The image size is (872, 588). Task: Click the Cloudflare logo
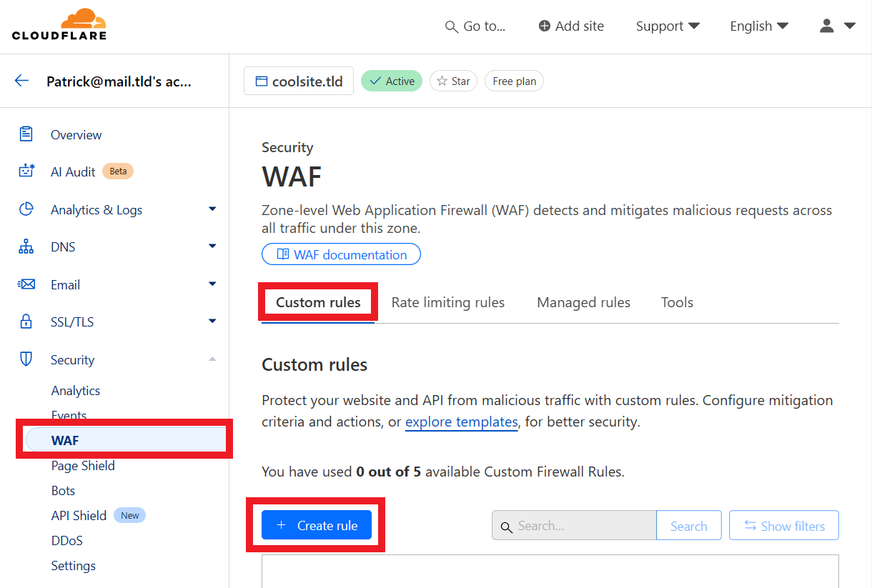(x=59, y=24)
